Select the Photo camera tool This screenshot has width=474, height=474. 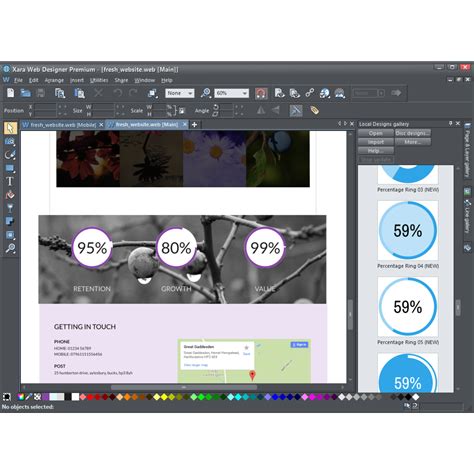coord(10,142)
